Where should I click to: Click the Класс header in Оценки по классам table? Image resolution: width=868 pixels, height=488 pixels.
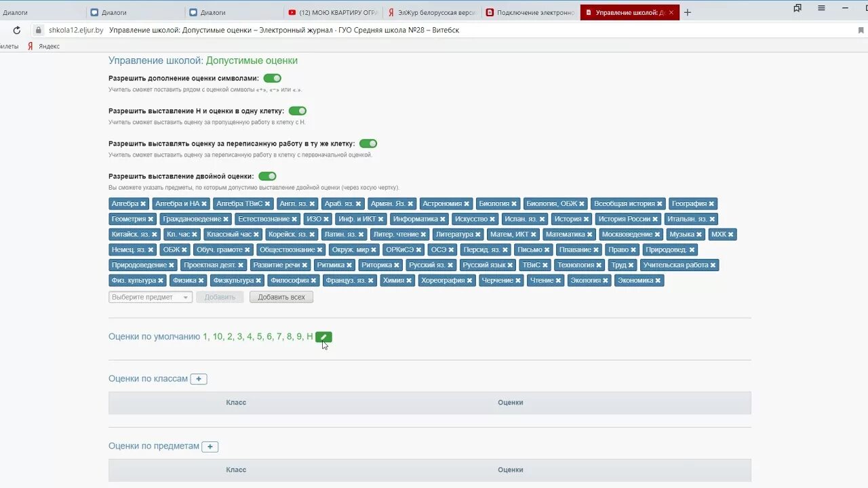(x=236, y=403)
